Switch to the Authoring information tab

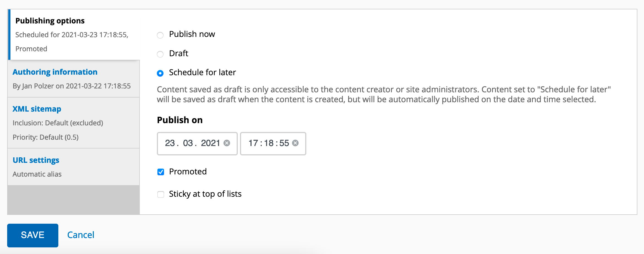click(54, 72)
